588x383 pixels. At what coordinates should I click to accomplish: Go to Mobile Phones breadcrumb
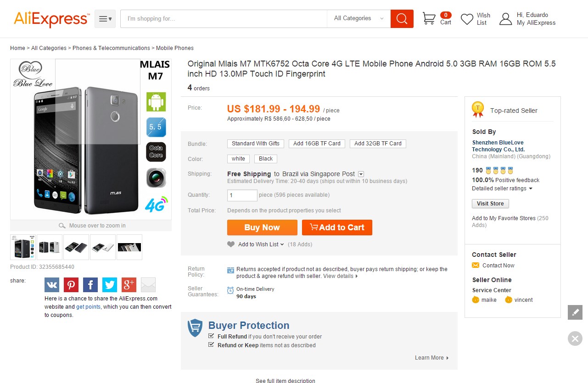(175, 48)
